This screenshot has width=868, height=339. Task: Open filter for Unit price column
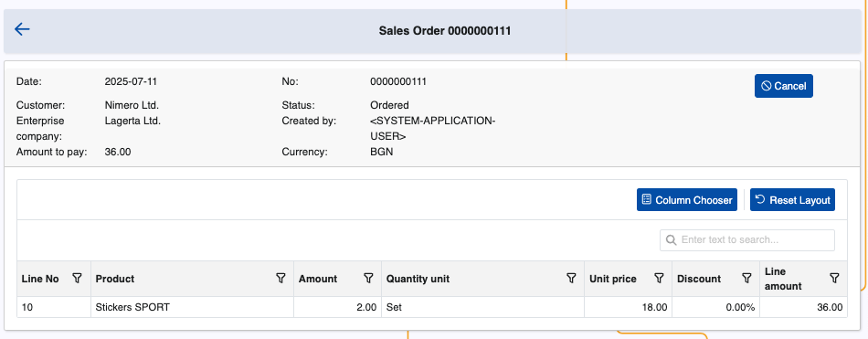point(659,278)
